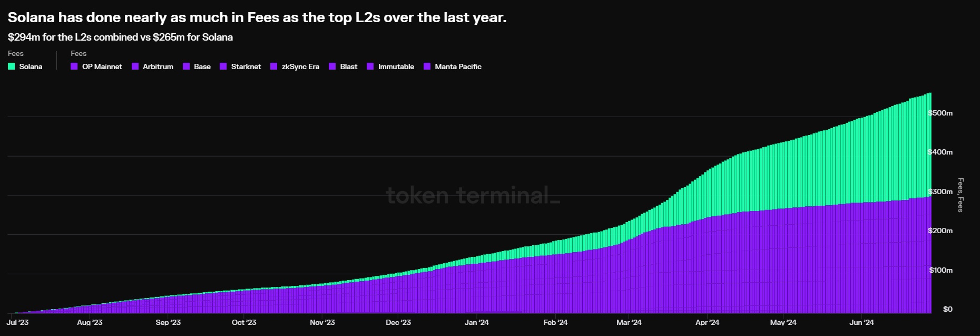Click the token terminal watermark logo

pos(473,195)
